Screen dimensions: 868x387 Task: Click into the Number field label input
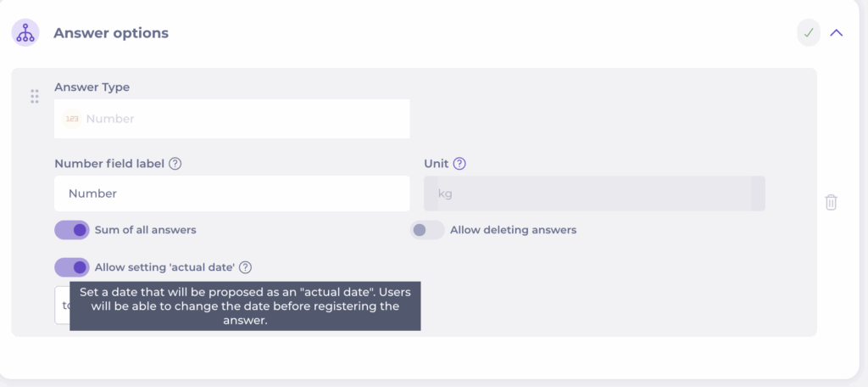(x=231, y=193)
